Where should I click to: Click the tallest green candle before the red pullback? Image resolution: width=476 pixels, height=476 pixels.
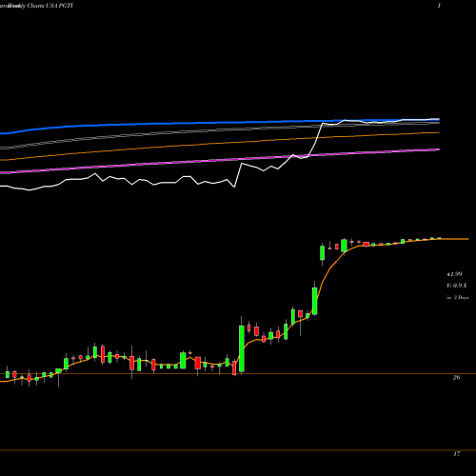pyautogui.click(x=242, y=348)
